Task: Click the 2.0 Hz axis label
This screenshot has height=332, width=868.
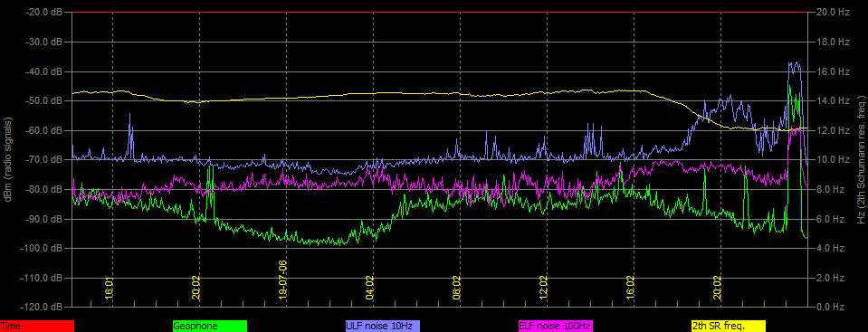Action: coord(831,277)
